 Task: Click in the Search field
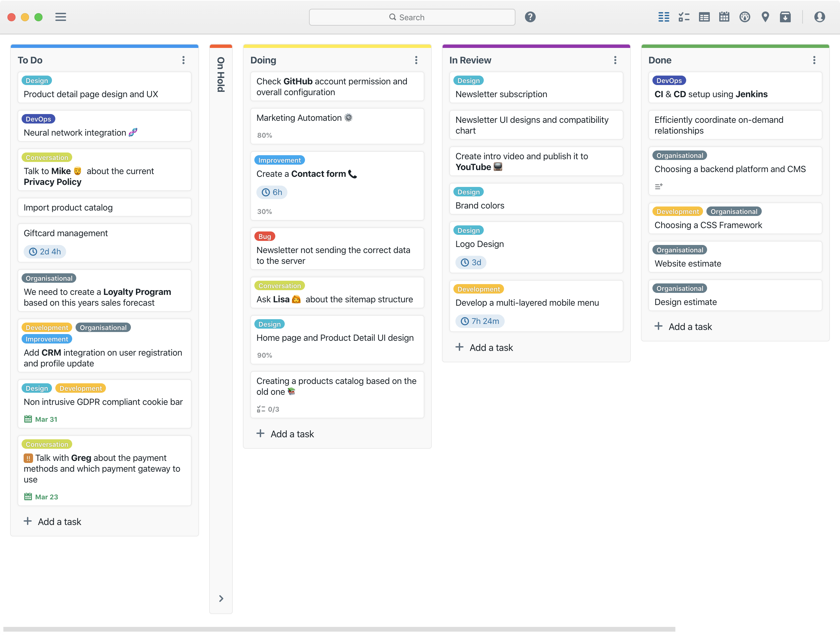coord(412,17)
